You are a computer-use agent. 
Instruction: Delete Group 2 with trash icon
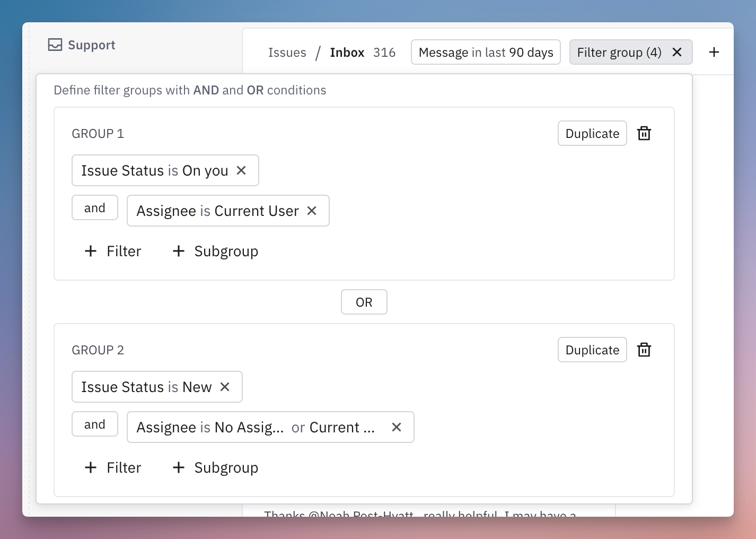(644, 350)
